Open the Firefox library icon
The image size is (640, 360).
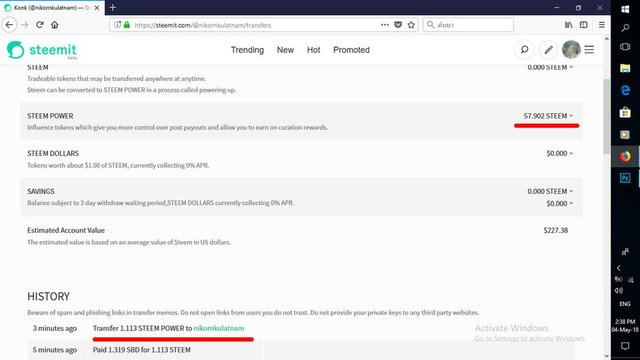tap(569, 25)
